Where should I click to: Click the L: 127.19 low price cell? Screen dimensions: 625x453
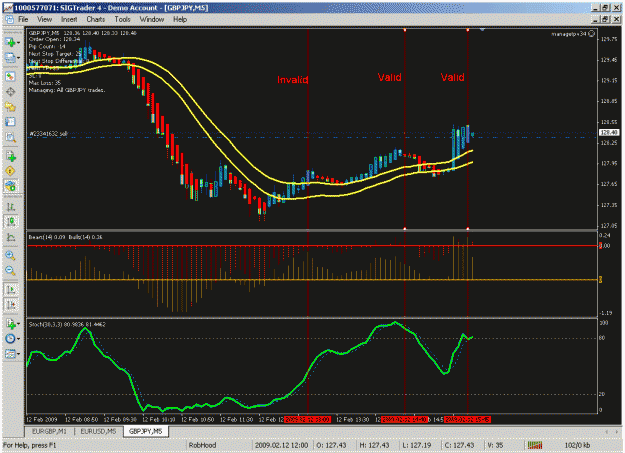tap(417, 445)
